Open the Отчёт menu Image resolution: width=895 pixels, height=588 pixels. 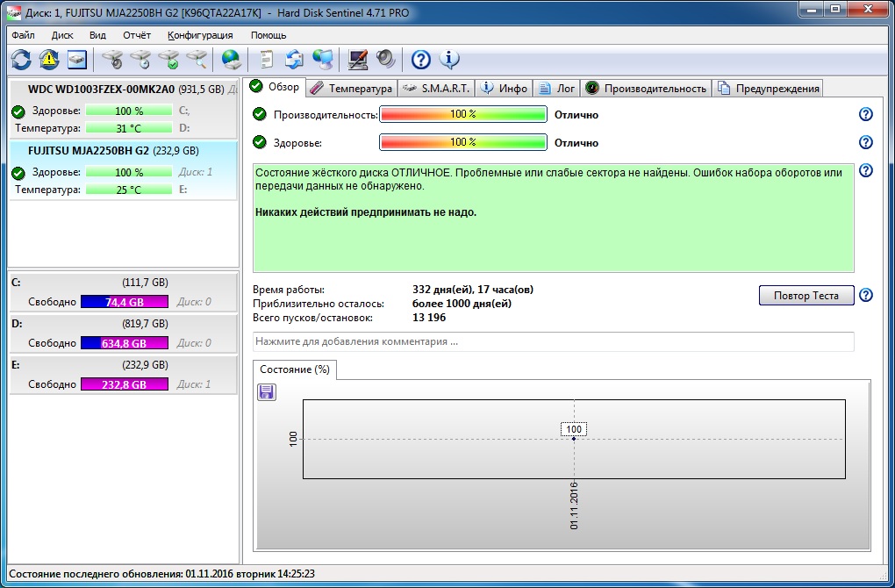pos(137,35)
